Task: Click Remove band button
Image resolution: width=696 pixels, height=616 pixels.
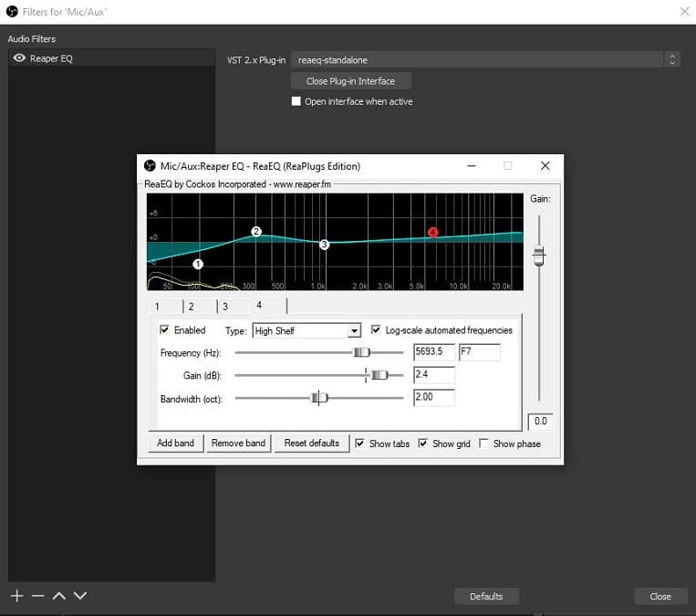Action: click(x=238, y=444)
